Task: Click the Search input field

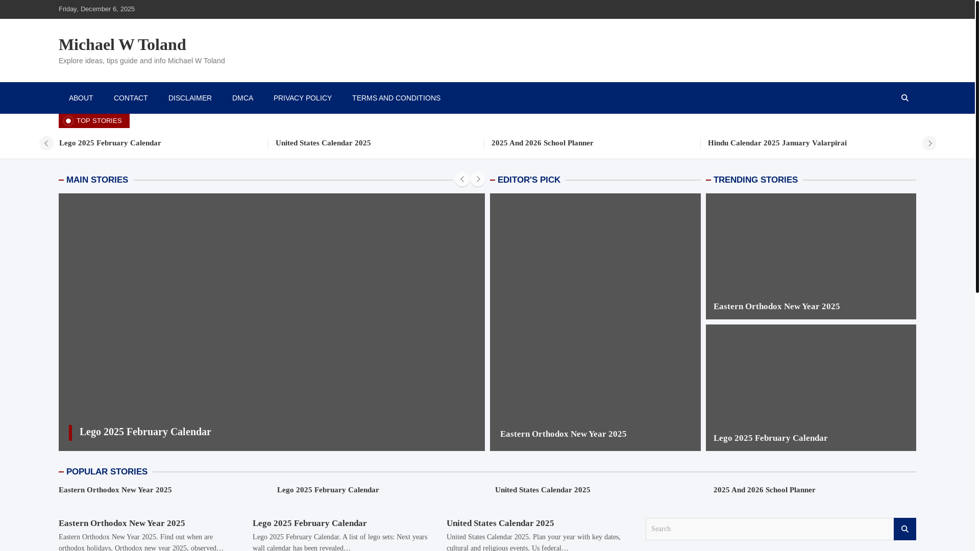Action: point(770,529)
